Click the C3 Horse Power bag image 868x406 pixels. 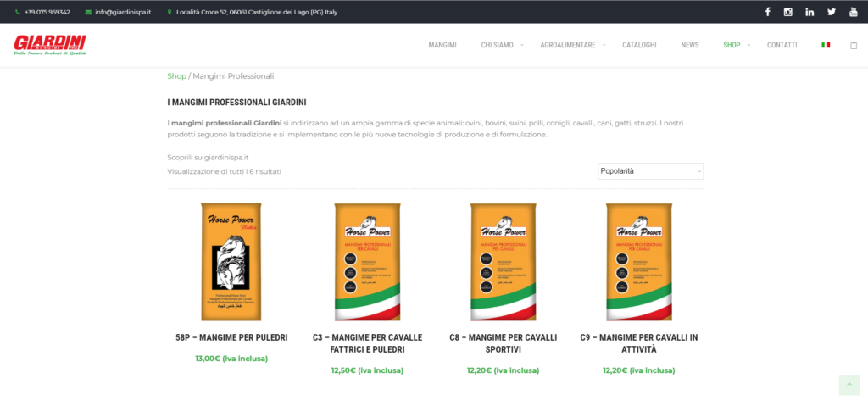(x=367, y=262)
